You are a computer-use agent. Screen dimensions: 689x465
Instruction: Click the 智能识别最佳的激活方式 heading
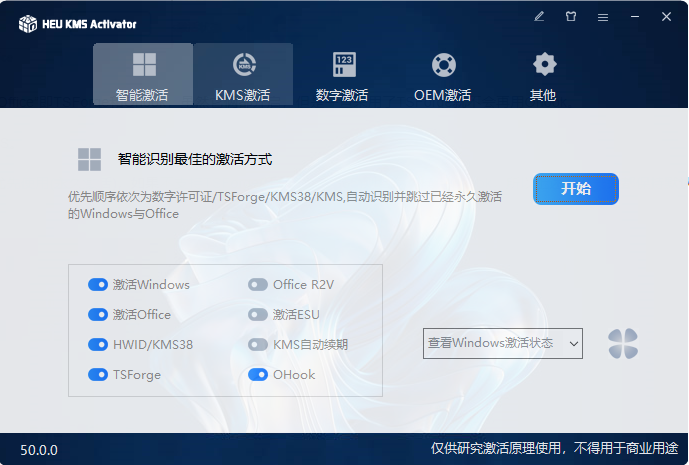195,159
